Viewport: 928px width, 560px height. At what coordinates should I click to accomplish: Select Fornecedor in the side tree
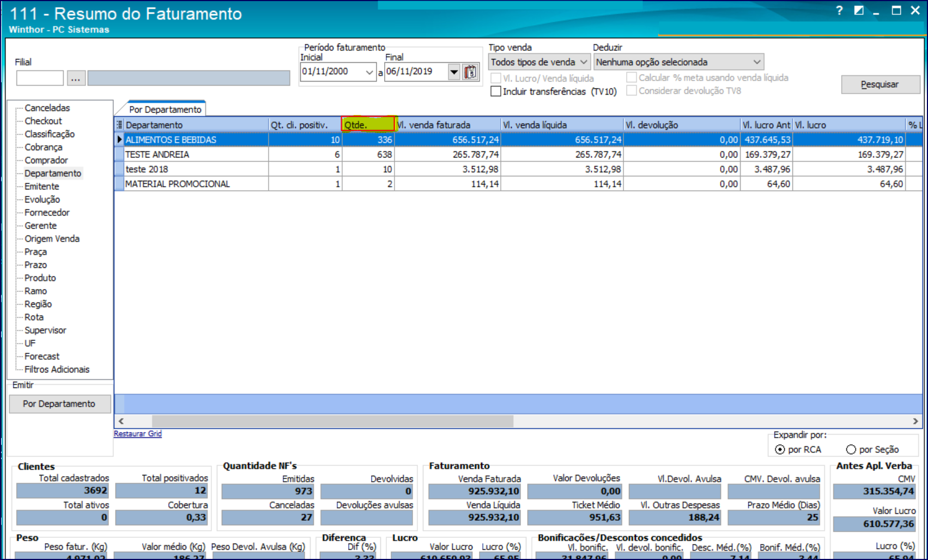(x=47, y=212)
